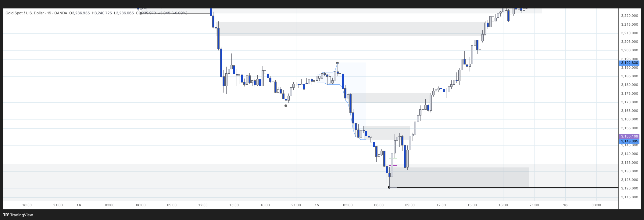Select the purple 3,150.109 price label
Image resolution: width=644 pixels, height=220 pixels.
(x=629, y=137)
